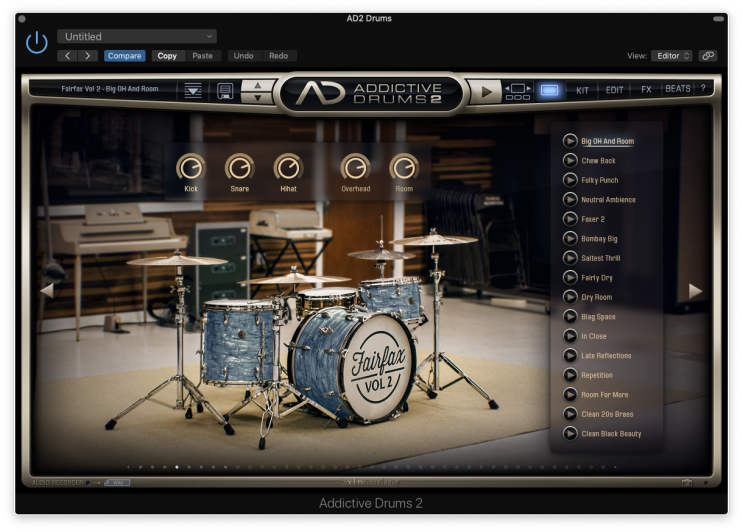This screenshot has width=743, height=532.
Task: Click the Paste button
Action: (x=202, y=56)
